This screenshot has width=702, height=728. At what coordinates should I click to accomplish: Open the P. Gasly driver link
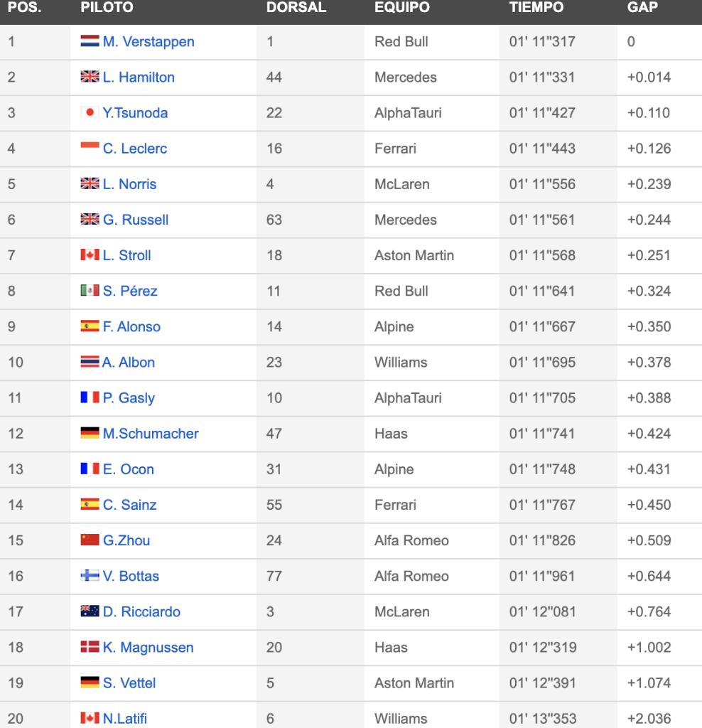(129, 398)
